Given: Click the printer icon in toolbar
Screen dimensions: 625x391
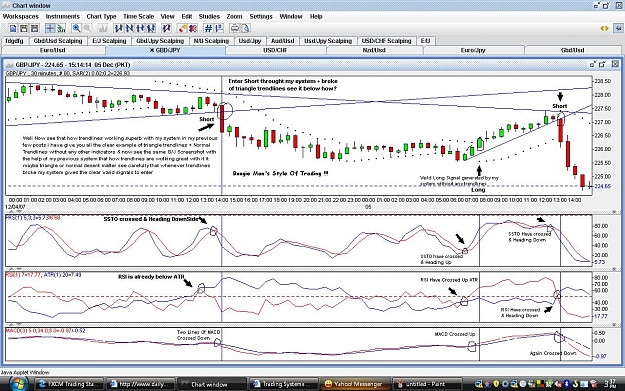Looking at the screenshot, I should click(235, 28).
